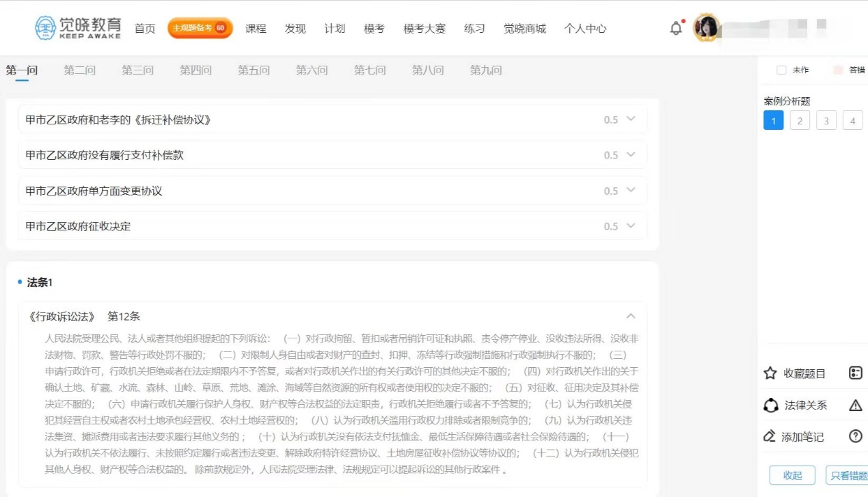Open 个人中心 in navigation
868x497 pixels.
click(x=585, y=29)
